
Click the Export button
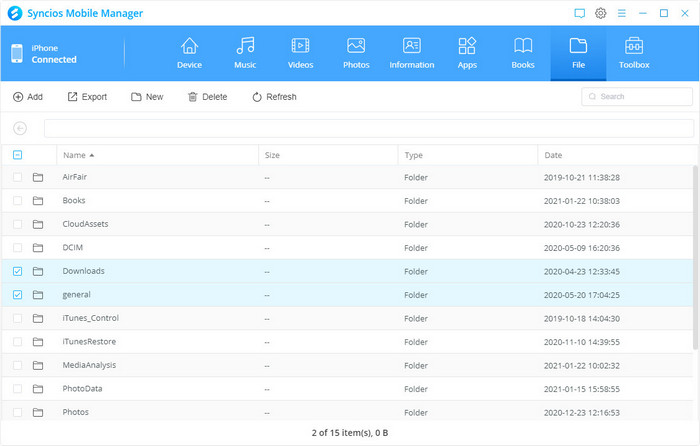click(87, 97)
